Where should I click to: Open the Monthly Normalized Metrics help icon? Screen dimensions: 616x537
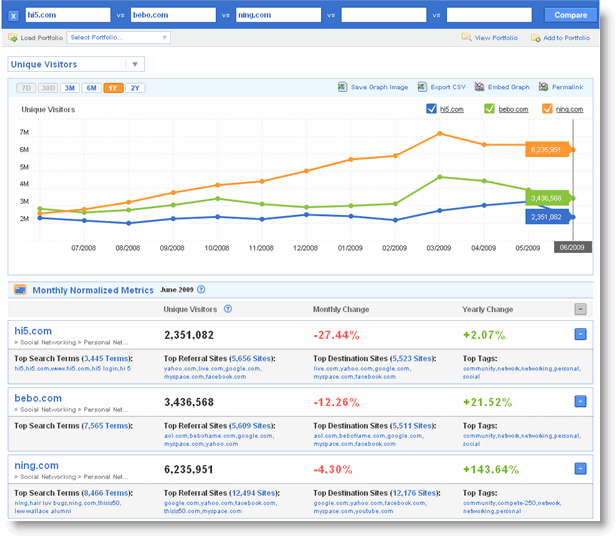tap(201, 290)
